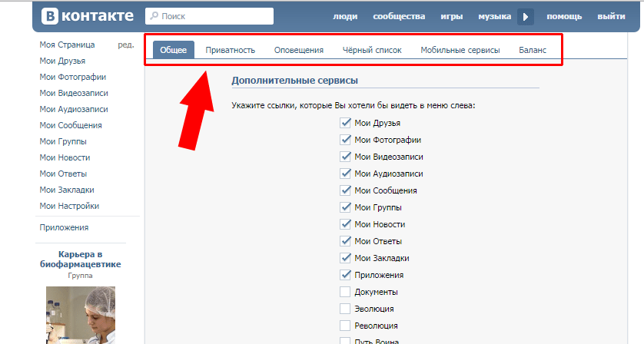Uncheck the Мои Аудиозаписи checkbox
The width and height of the screenshot is (644, 344).
coord(345,174)
